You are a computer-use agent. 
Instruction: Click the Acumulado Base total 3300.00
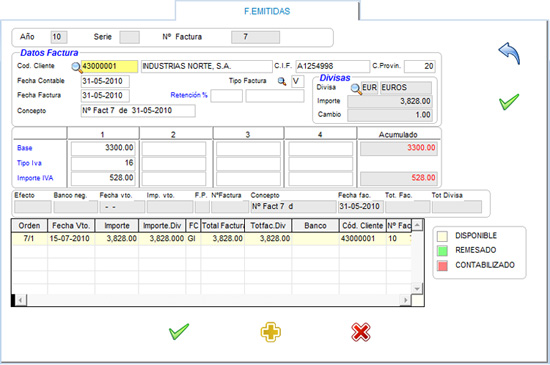coord(398,148)
